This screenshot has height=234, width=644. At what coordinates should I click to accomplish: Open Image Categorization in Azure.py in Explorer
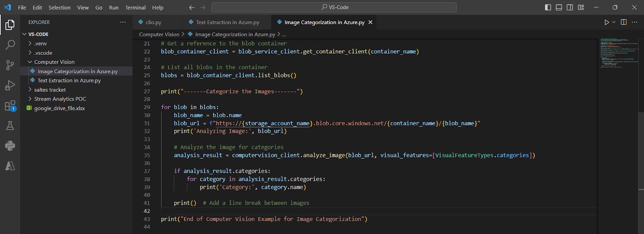[x=76, y=71]
